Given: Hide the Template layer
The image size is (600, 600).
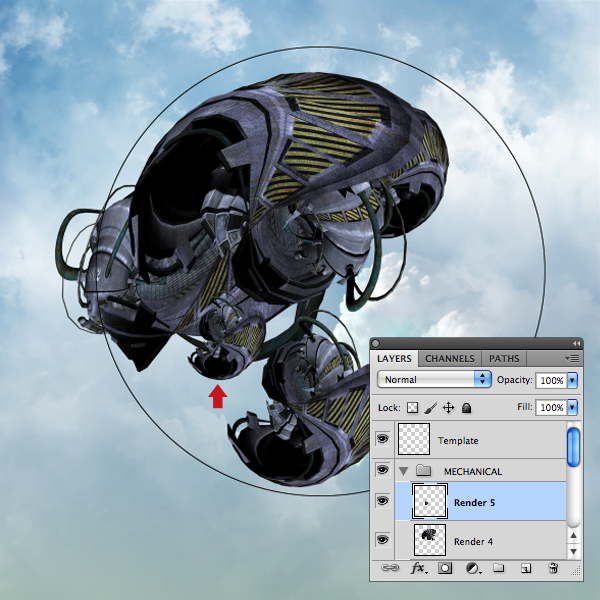Looking at the screenshot, I should pyautogui.click(x=382, y=439).
